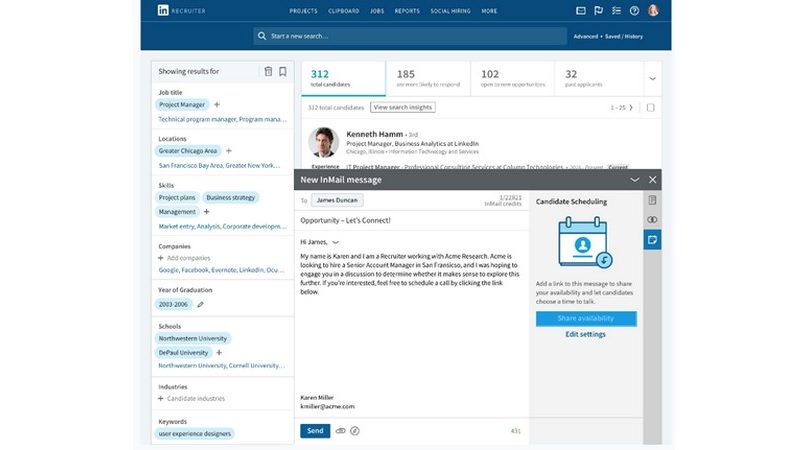This screenshot has height=450, width=800.
Task: Click the circular icon beside the link icon
Action: coord(355,431)
